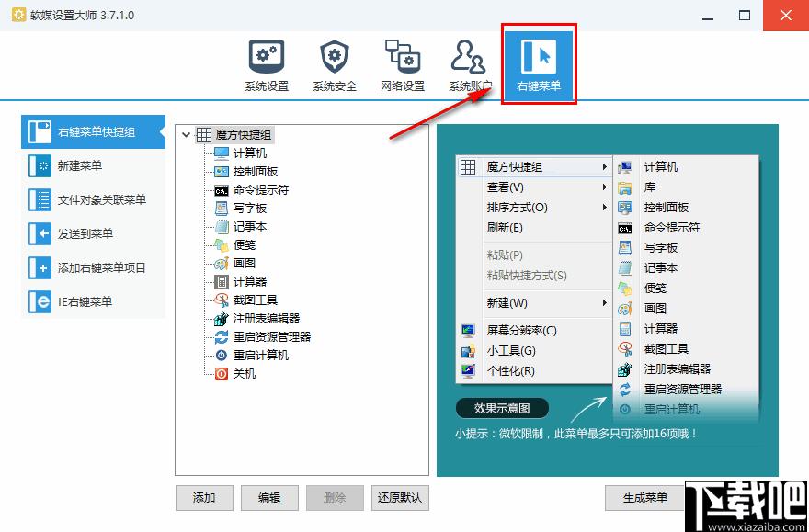Click the 便笺 sticky notes icon in tree
The height and width of the screenshot is (532, 809).
coord(222,245)
